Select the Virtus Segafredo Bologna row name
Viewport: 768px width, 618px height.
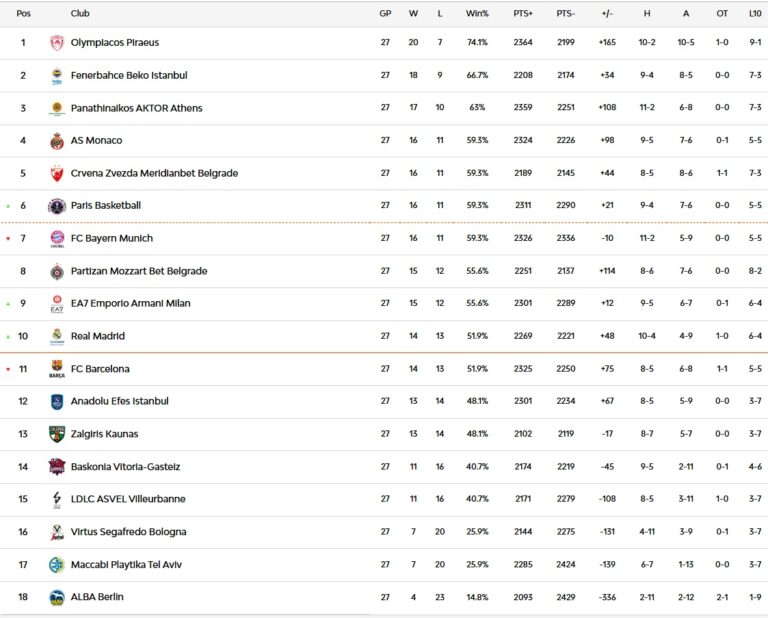128,532
